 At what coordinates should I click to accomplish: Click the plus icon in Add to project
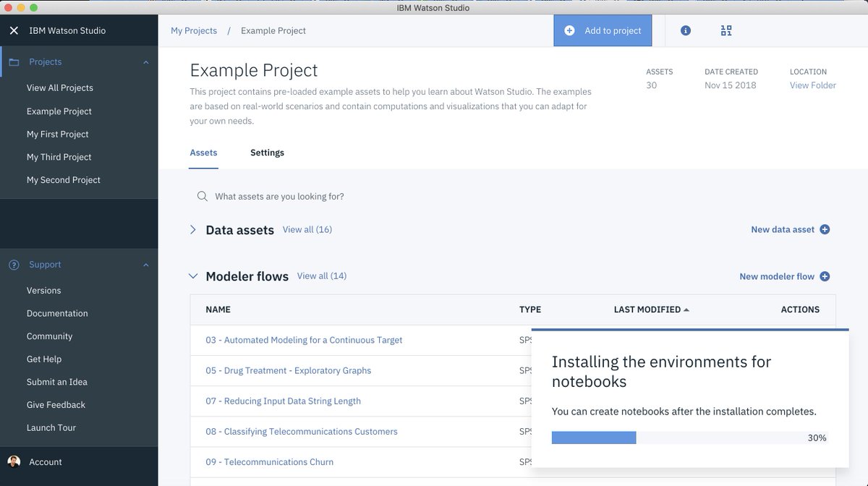click(569, 30)
